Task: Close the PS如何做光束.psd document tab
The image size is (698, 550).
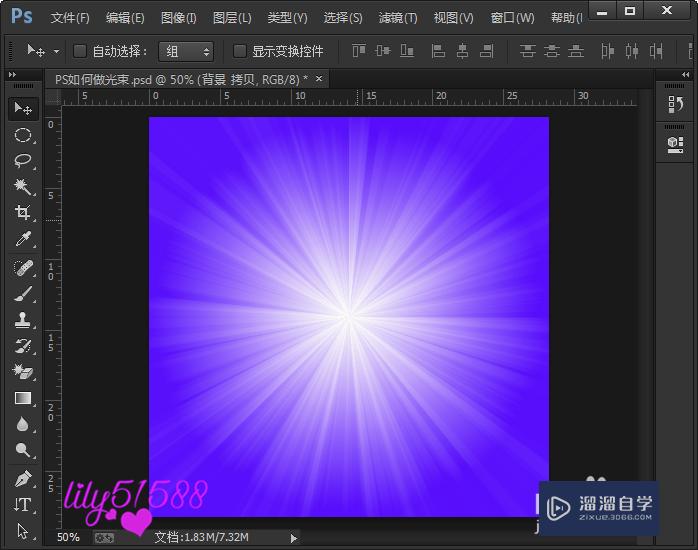Action: coord(319,79)
